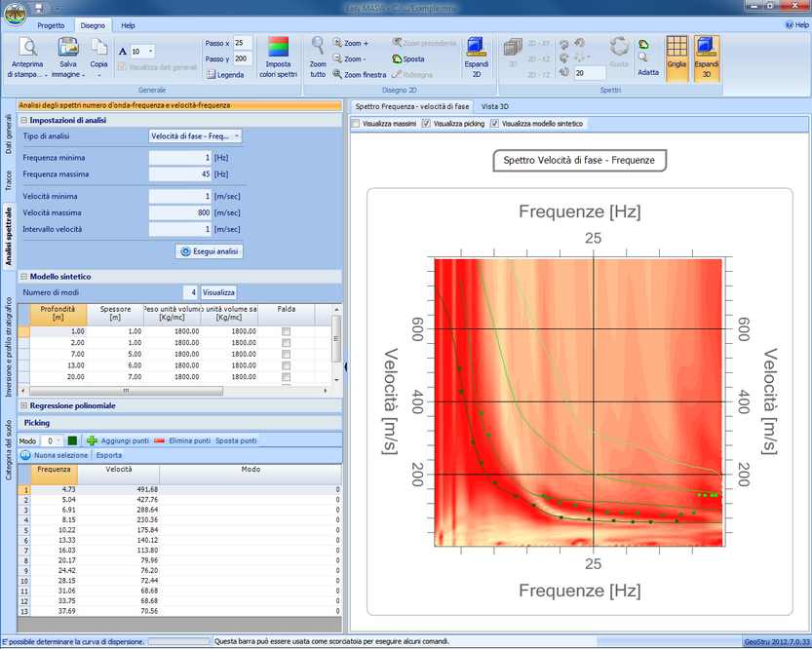
Task: Open the font size 10 dropdown
Action: (x=151, y=52)
